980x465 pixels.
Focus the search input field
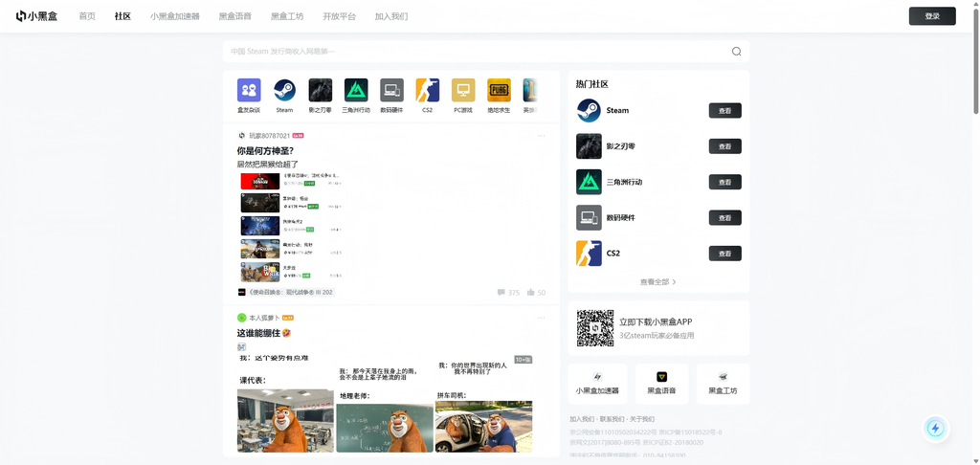(477, 52)
